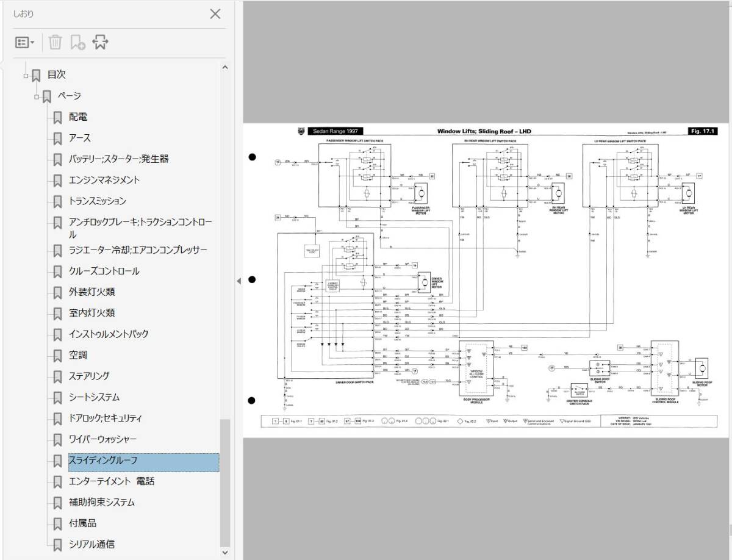Jump to the ドアロック;セキュリティ bookmark
732x560 pixels.
(105, 418)
